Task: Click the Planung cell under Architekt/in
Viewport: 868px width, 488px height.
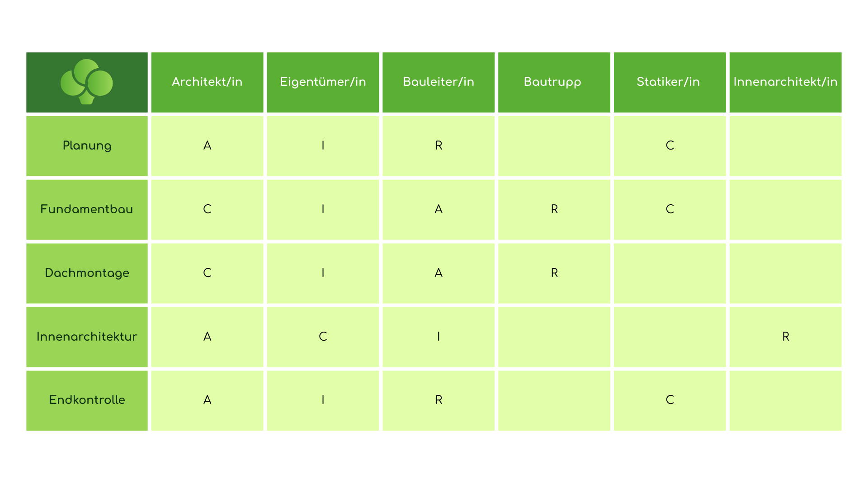Action: [207, 145]
